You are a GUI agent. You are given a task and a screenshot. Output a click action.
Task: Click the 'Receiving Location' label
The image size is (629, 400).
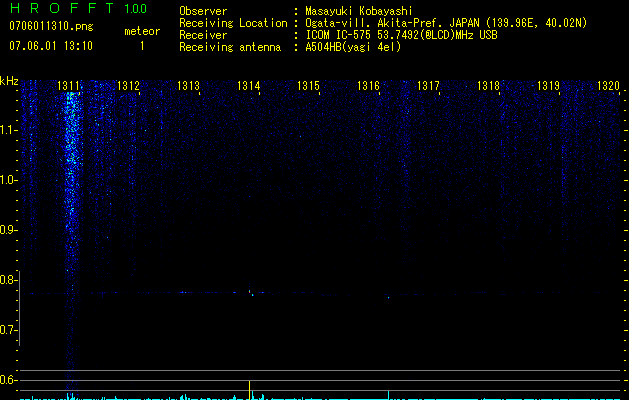click(x=233, y=23)
